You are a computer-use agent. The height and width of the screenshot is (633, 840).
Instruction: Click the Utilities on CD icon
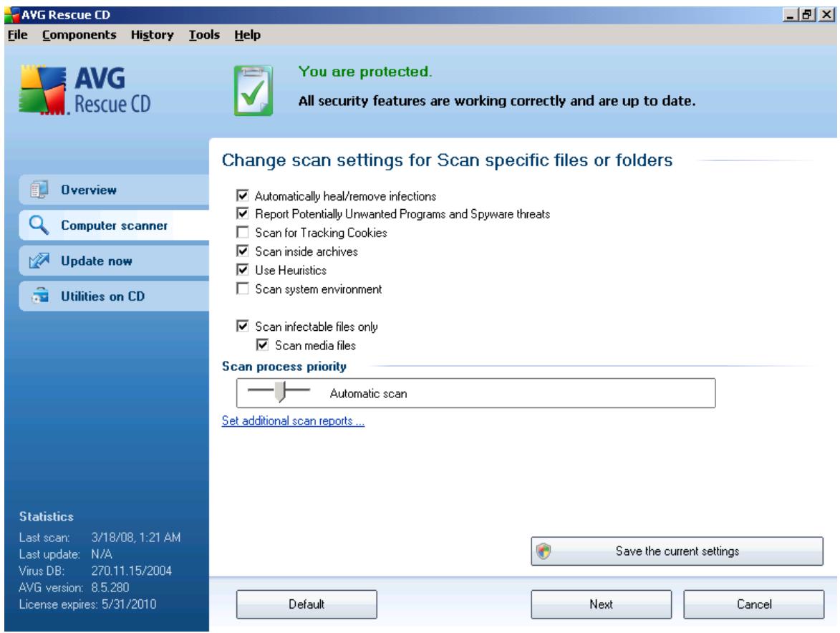tap(39, 296)
